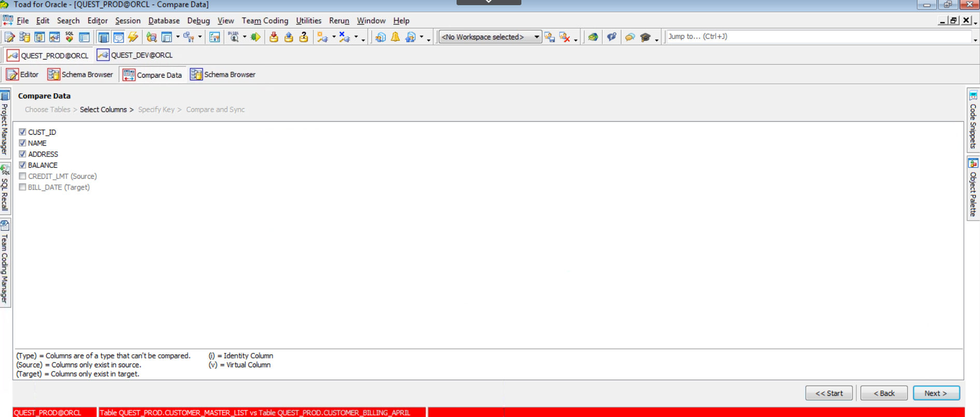Screen dimensions: 980x417
Task: Expand dropdown arrow beside PL/SQL debugger icon
Action: (x=245, y=37)
